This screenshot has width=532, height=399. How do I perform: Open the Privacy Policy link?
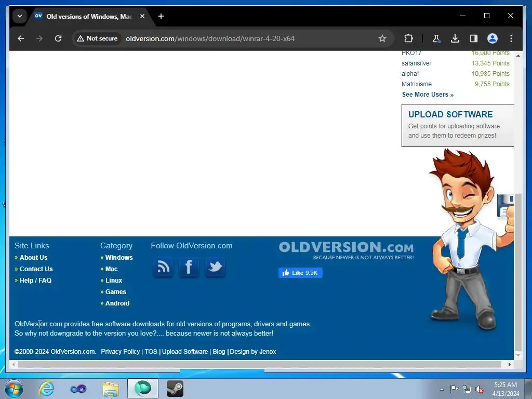point(120,352)
